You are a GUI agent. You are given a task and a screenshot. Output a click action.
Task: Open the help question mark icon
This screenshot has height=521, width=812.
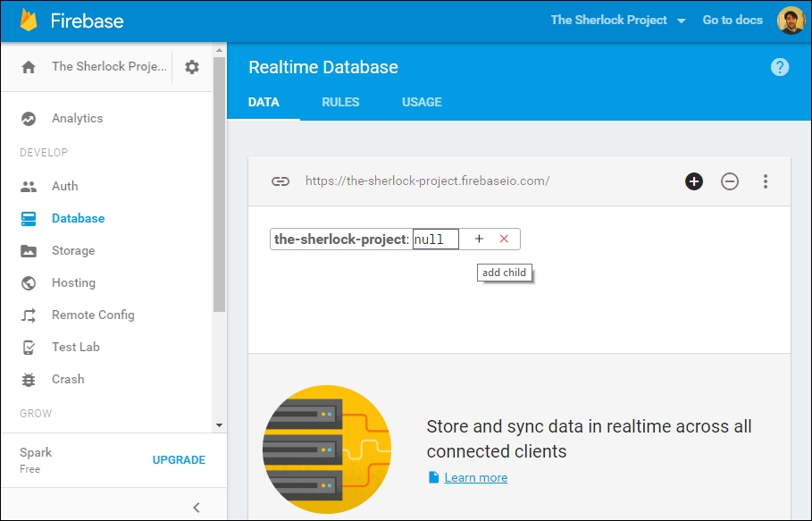click(779, 67)
